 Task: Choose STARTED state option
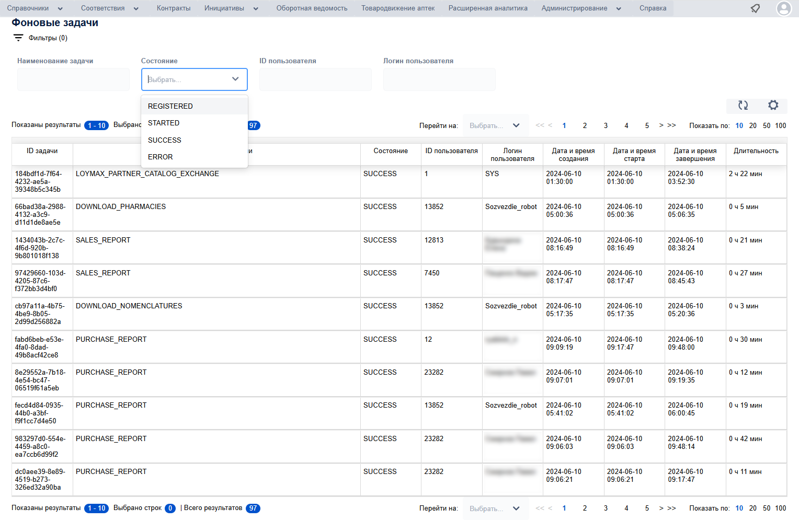pos(195,123)
